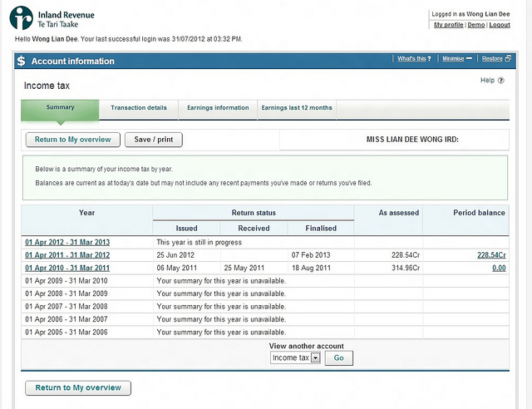
Task: Open the 01 Apr 2012 - 31 Mar 2013 year
Action: coord(67,242)
